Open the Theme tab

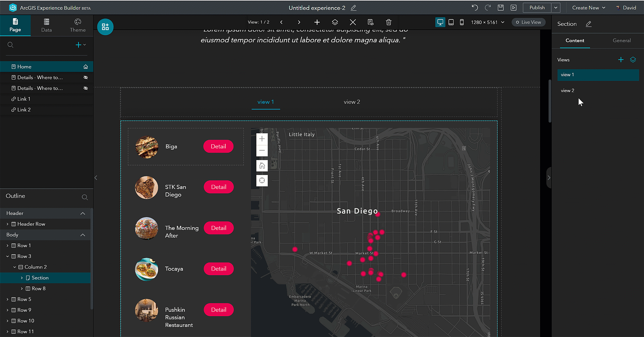(x=78, y=25)
